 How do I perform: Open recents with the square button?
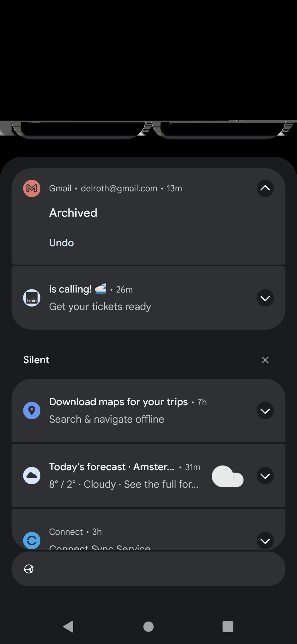coord(228,626)
